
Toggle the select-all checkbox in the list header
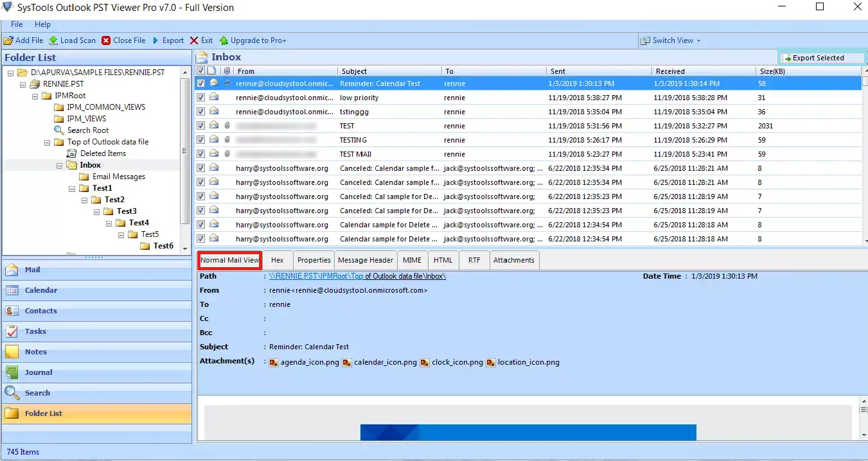[201, 71]
